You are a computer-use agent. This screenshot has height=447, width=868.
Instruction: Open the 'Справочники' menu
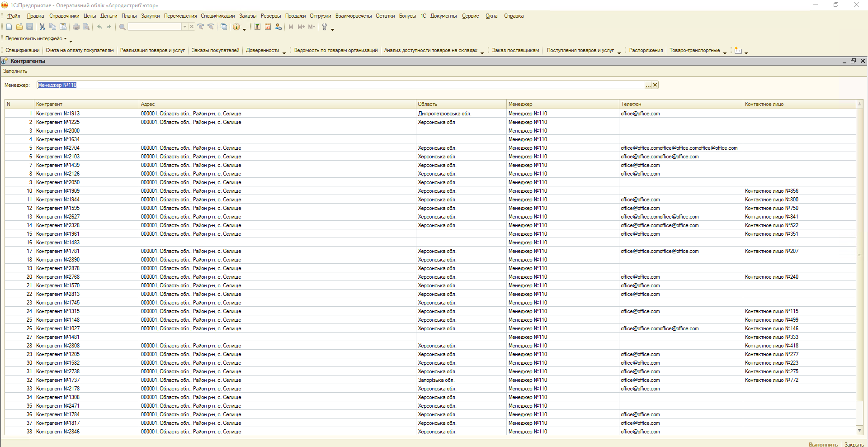64,16
